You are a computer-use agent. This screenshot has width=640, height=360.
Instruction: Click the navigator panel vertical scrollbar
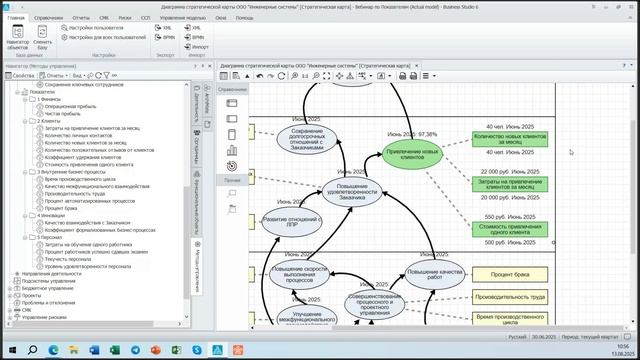(x=187, y=241)
